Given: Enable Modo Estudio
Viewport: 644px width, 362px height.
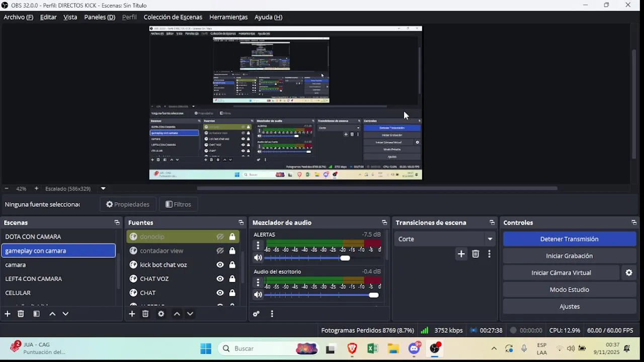Looking at the screenshot, I should (x=570, y=290).
